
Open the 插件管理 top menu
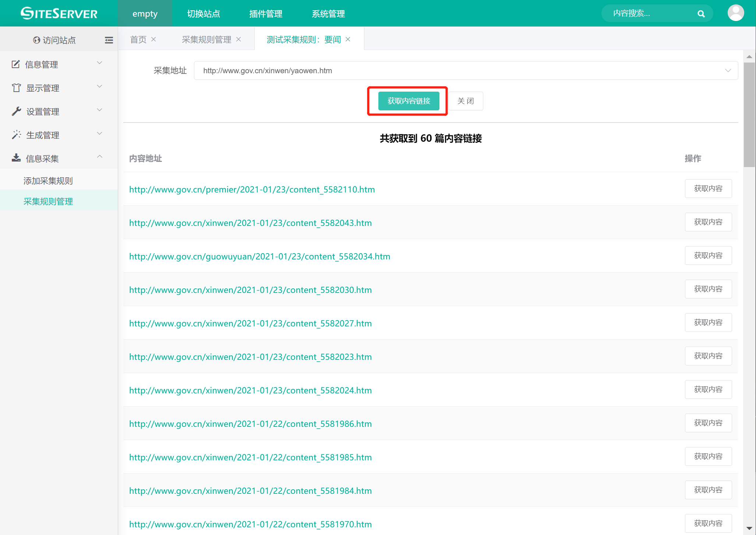266,14
